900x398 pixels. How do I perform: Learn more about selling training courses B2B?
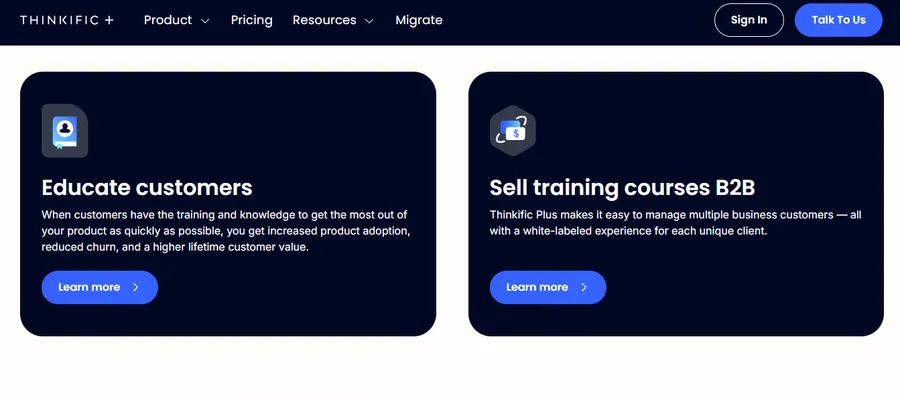(548, 287)
